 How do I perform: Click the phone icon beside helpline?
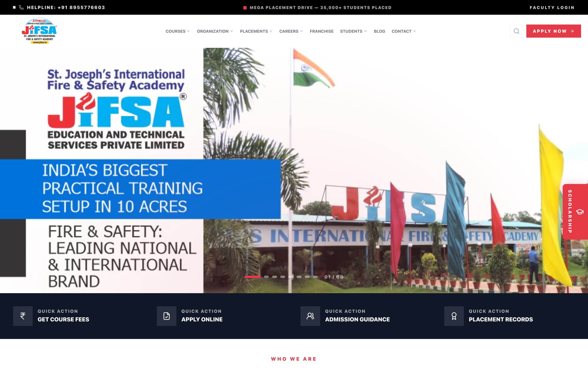tap(21, 7)
